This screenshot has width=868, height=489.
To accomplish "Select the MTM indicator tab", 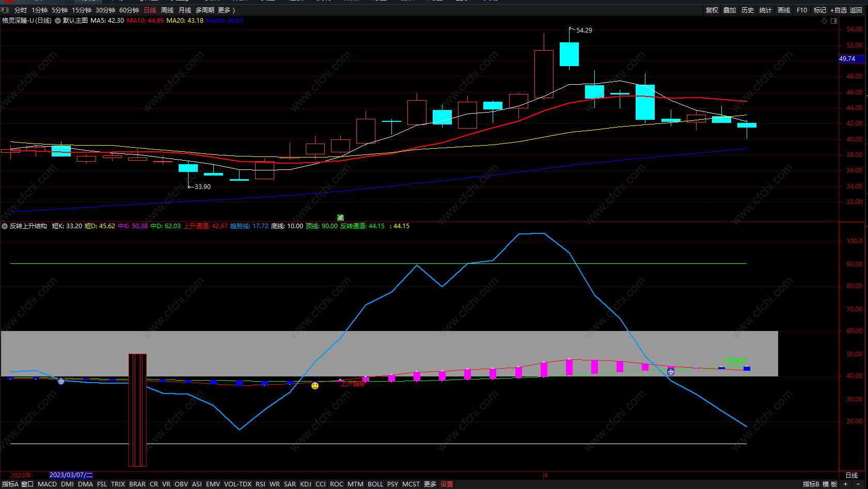I will pyautogui.click(x=355, y=484).
